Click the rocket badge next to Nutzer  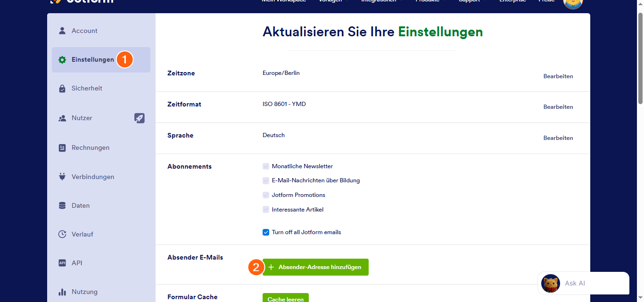click(x=140, y=118)
